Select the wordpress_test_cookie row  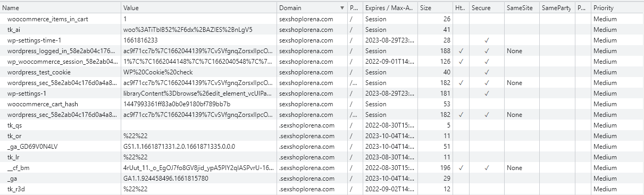tap(322, 72)
